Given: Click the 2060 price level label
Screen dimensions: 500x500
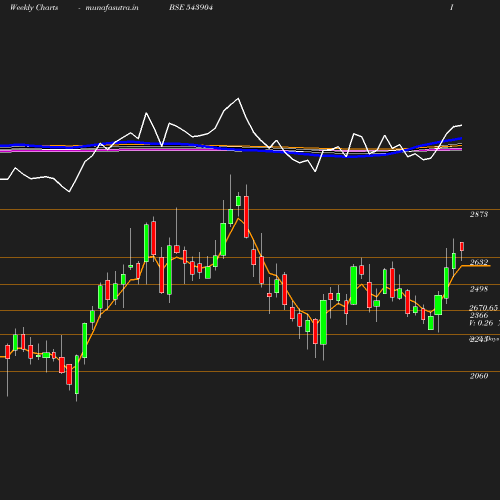Looking at the screenshot, I should [479, 376].
